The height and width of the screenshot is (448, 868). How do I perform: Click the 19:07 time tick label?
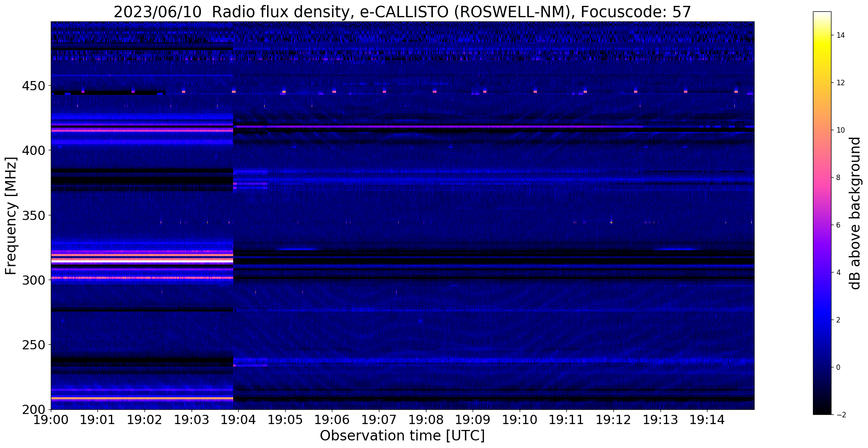coord(379,419)
